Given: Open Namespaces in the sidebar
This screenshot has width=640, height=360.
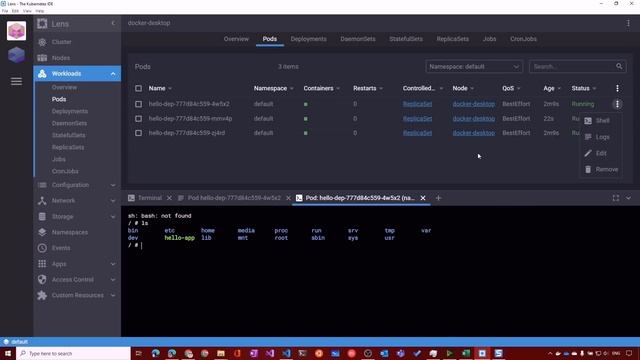Looking at the screenshot, I should coord(69,232).
